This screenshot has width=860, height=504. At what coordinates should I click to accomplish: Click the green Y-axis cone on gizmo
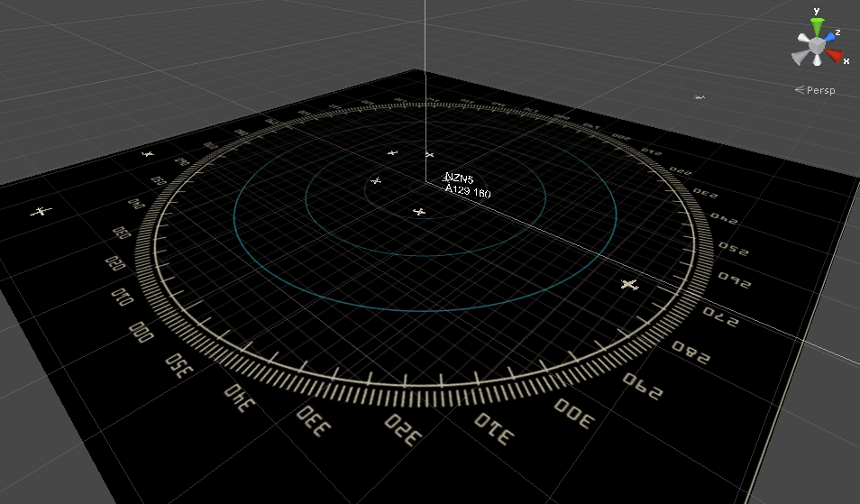pos(817,23)
